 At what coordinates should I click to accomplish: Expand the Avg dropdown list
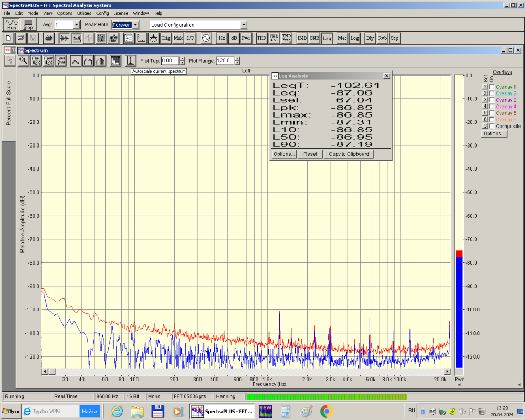point(77,25)
